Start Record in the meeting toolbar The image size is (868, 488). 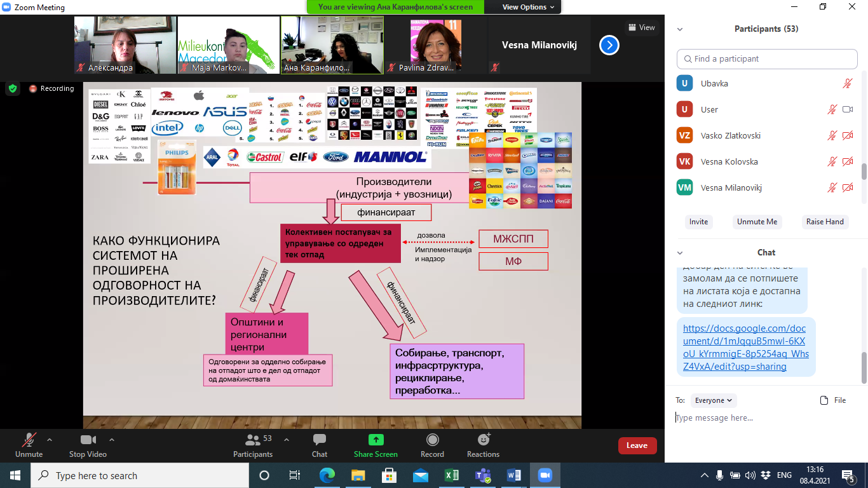pos(432,445)
